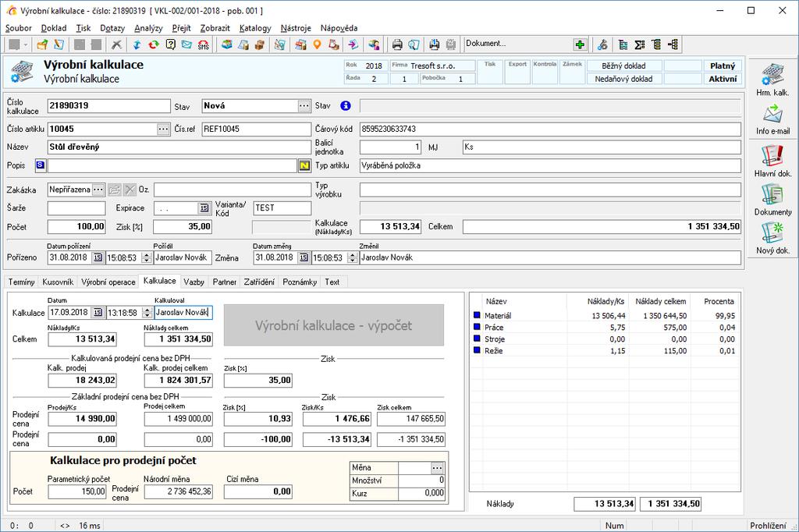Open the Datum pořízení calendar picker
The image size is (799, 532).
point(98,258)
